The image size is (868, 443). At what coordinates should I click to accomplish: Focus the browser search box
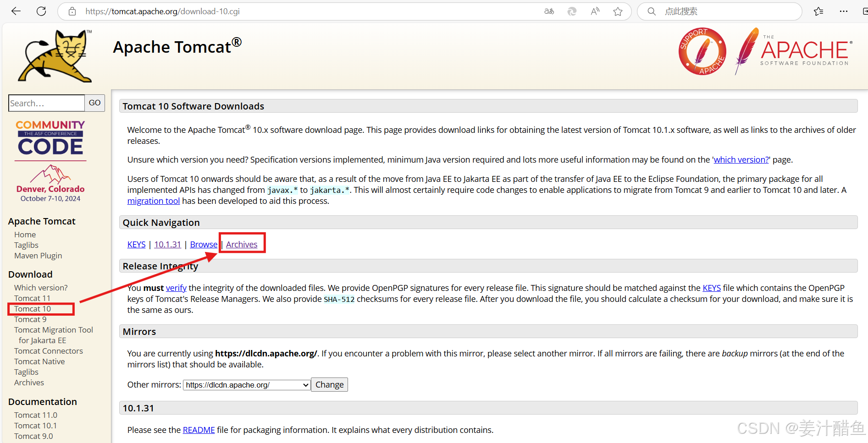719,11
